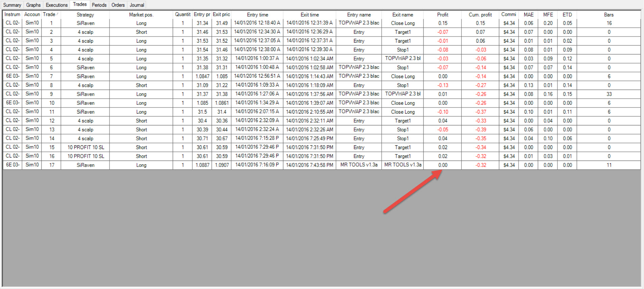This screenshot has width=644, height=289.
Task: Open the Orders tab
Action: [118, 5]
